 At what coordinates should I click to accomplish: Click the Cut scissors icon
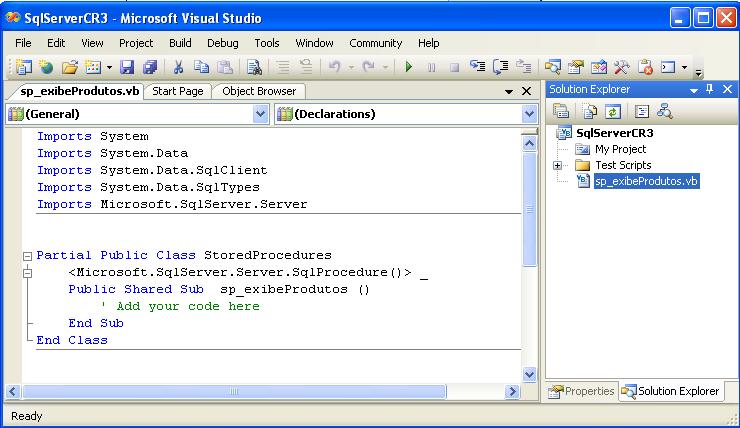(178, 67)
